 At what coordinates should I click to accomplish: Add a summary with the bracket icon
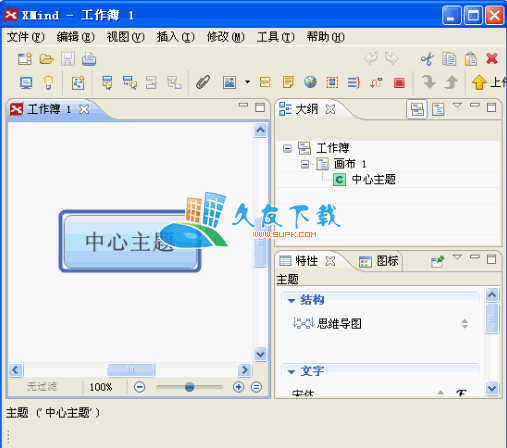354,82
